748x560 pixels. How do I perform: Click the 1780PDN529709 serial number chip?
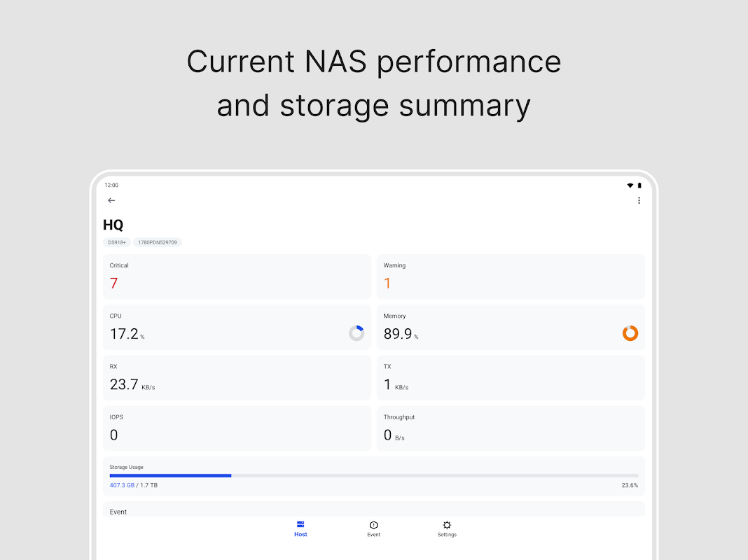click(158, 242)
